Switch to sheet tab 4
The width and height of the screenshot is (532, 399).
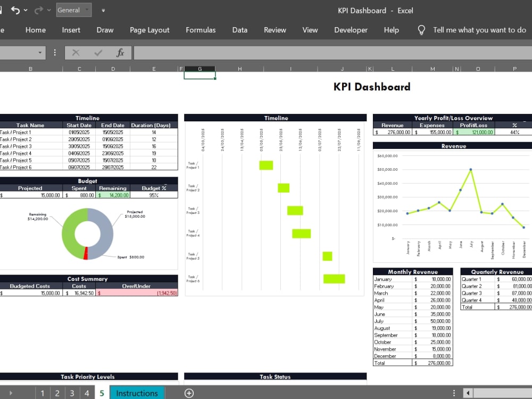point(87,393)
